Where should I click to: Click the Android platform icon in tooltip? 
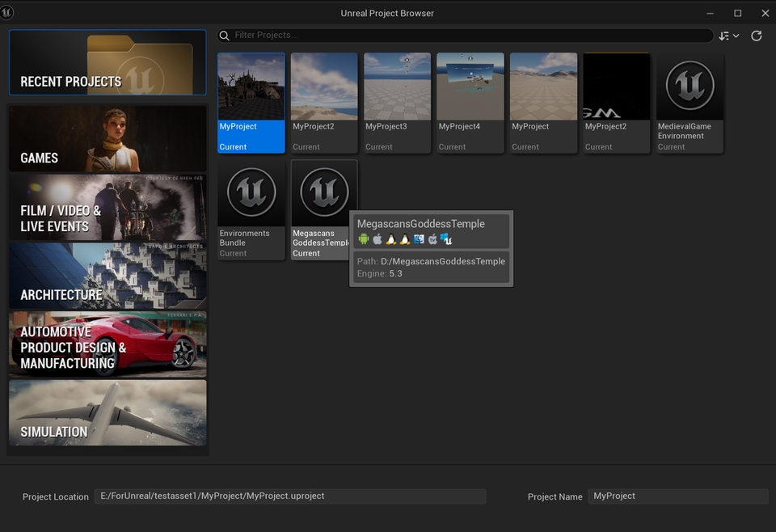[364, 239]
